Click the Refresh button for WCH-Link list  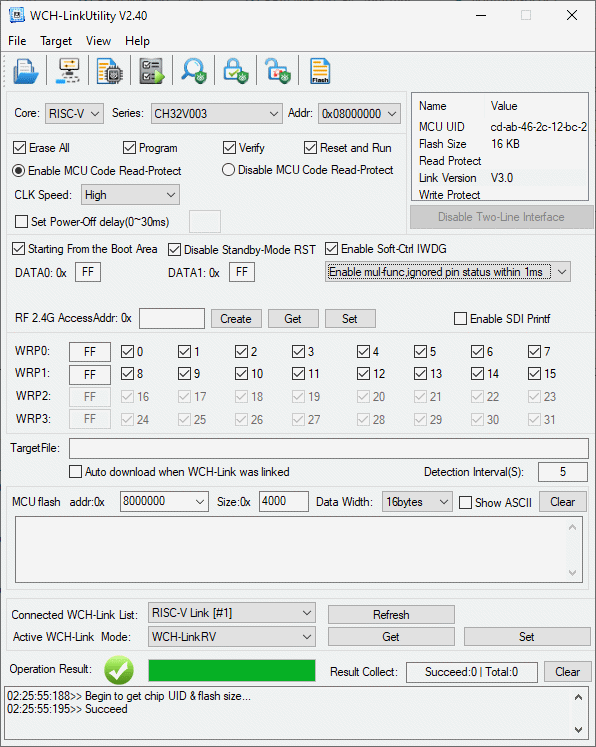pyautogui.click(x=391, y=615)
